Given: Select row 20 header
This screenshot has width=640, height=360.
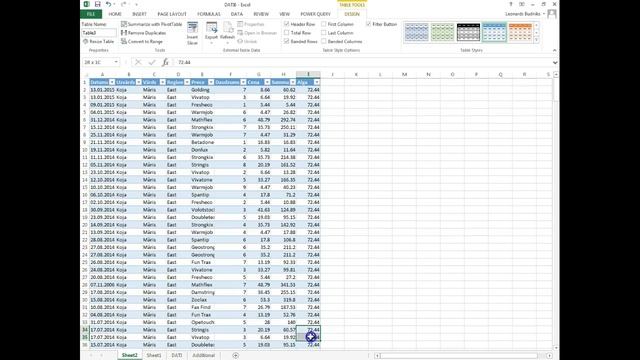Looking at the screenshot, I should coord(85,224).
